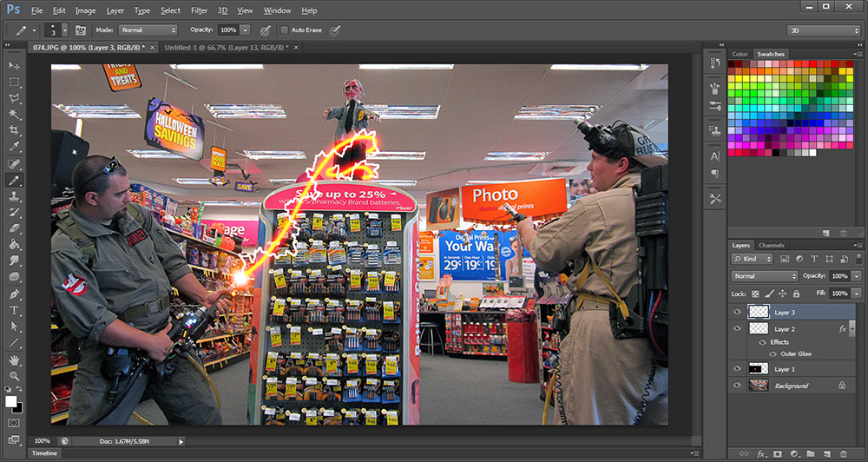Click the Create New Group folder icon
Viewport: 868px width, 462px height.
[x=811, y=453]
